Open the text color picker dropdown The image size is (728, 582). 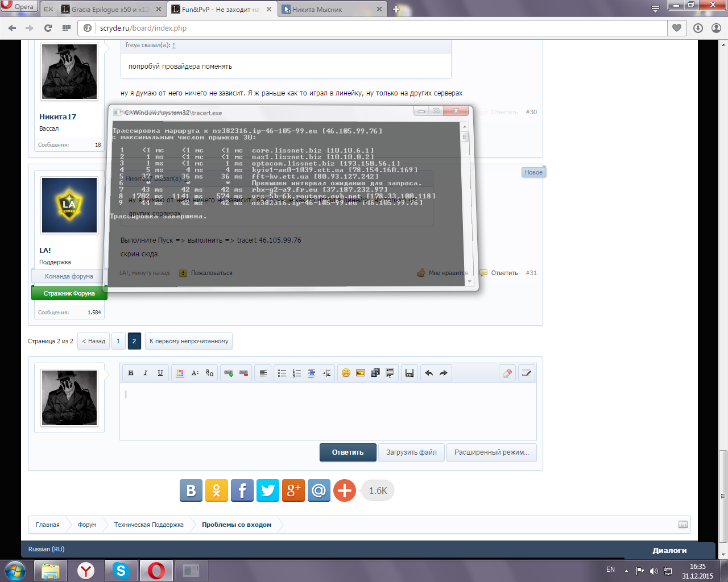tap(180, 373)
